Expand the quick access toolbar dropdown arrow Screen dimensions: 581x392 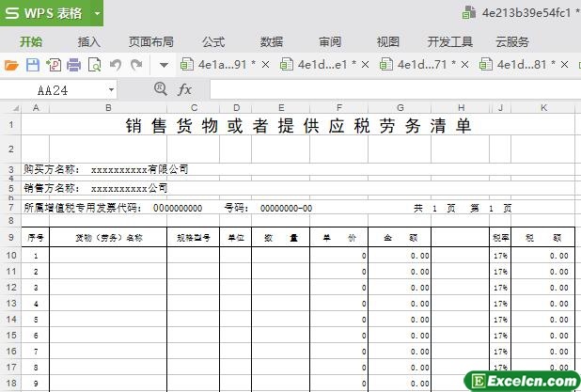(164, 66)
